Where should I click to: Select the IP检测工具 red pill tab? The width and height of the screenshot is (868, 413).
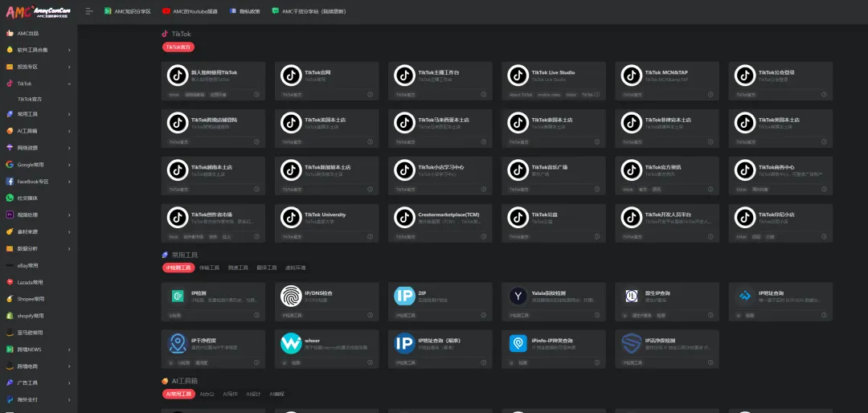point(178,268)
